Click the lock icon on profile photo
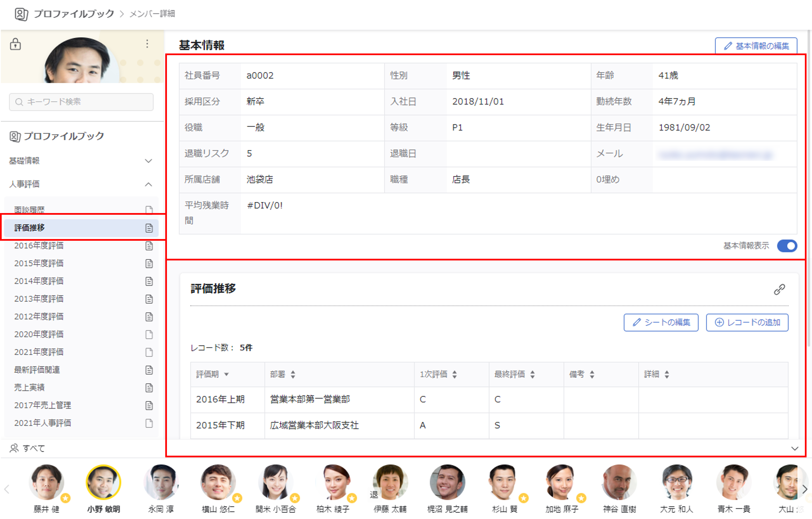Image resolution: width=812 pixels, height=519 pixels. coord(16,44)
